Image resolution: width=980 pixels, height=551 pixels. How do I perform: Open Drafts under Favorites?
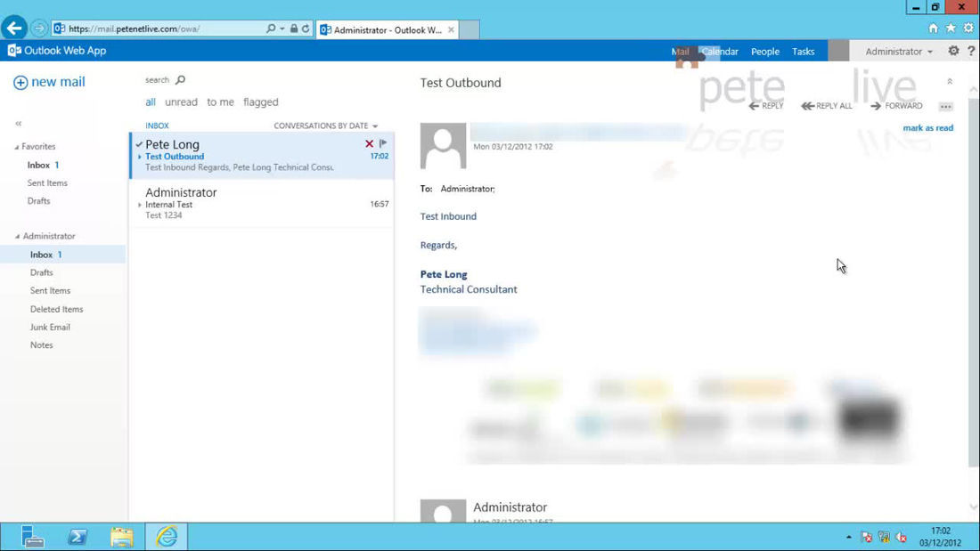coord(38,201)
